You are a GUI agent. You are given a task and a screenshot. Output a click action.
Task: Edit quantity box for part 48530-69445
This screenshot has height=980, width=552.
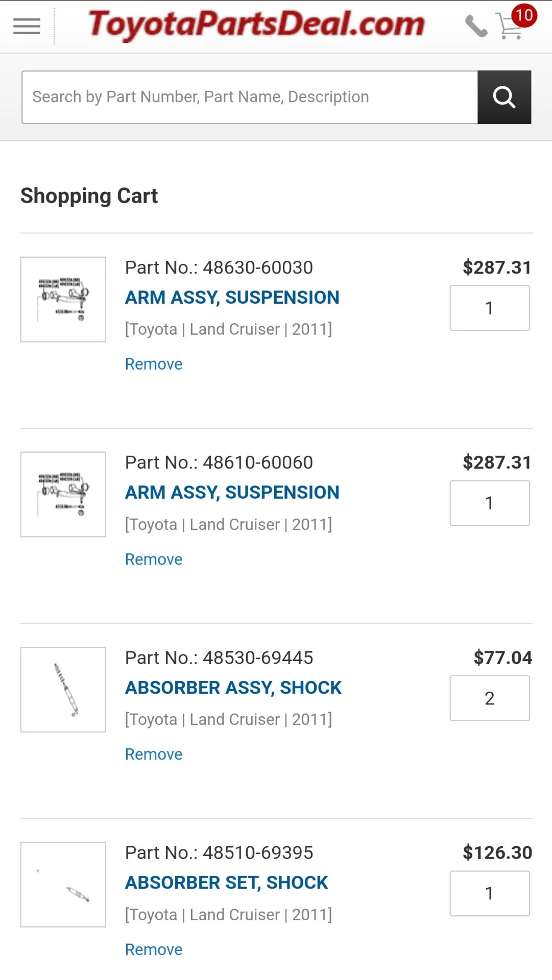(489, 698)
